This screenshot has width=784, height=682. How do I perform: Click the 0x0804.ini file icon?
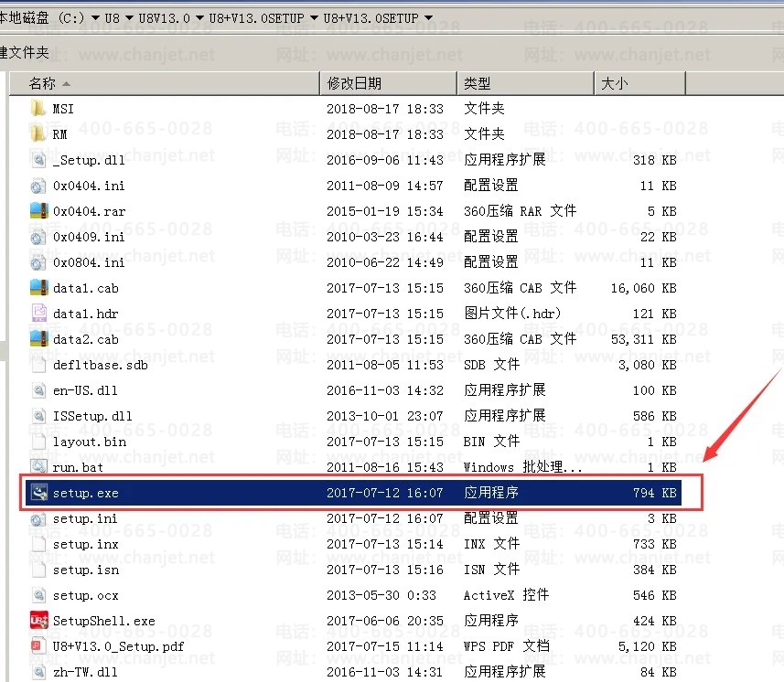click(38, 262)
